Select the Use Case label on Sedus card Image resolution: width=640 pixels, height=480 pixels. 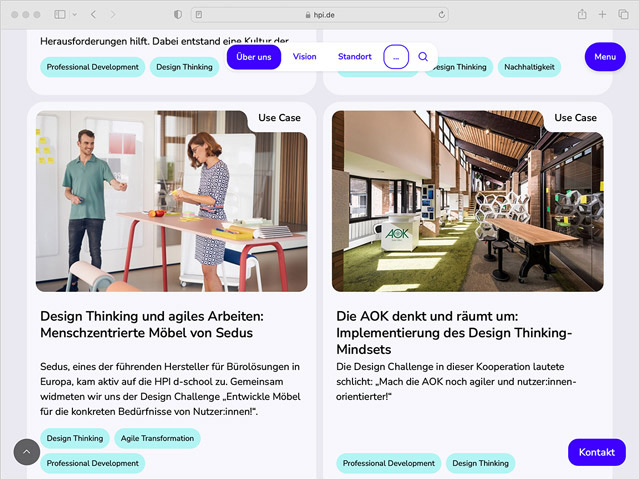coord(279,118)
